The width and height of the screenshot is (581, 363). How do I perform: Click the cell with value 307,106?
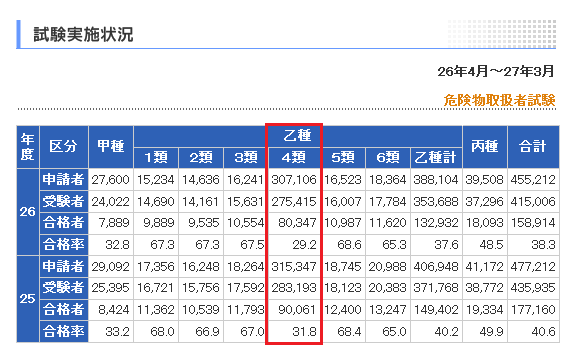294,180
